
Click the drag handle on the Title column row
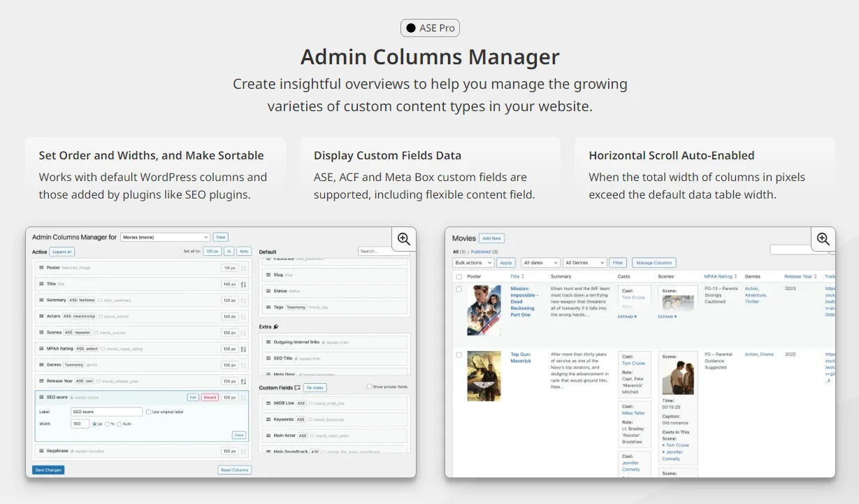(x=41, y=284)
